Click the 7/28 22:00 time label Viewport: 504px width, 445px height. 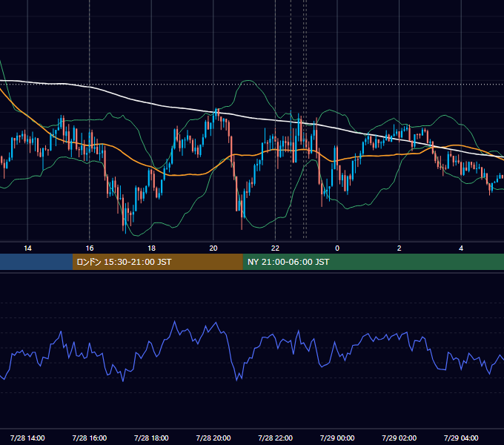point(276,438)
